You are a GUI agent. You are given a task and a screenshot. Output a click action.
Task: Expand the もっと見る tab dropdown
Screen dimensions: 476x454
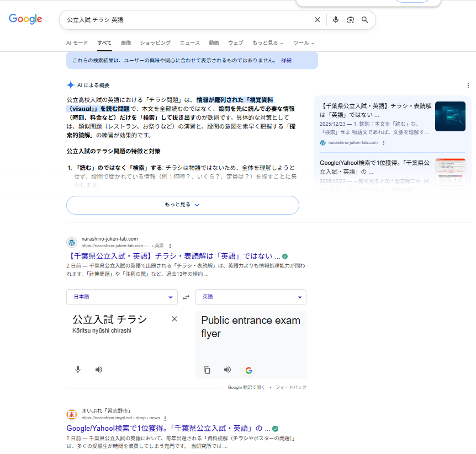click(267, 43)
